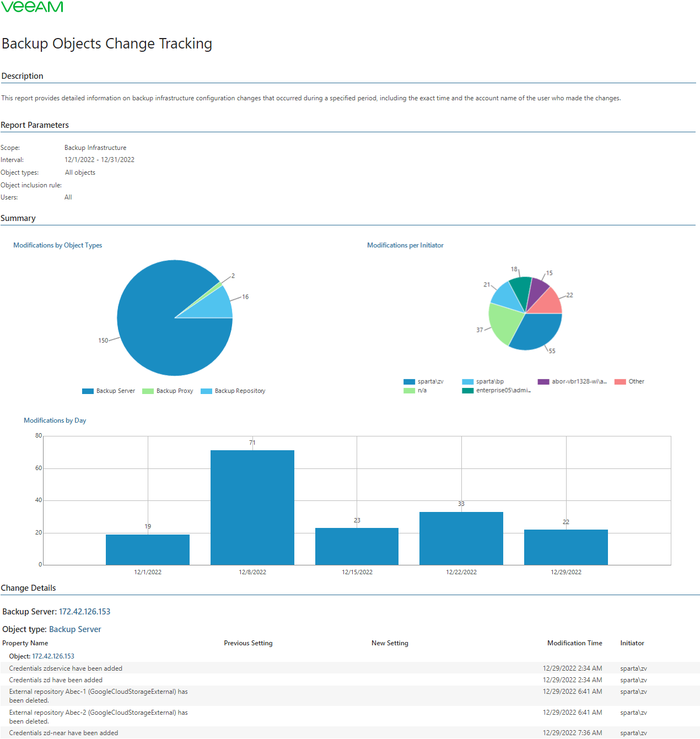700x739 pixels.
Task: Click the Property Name column header
Action: (x=25, y=643)
